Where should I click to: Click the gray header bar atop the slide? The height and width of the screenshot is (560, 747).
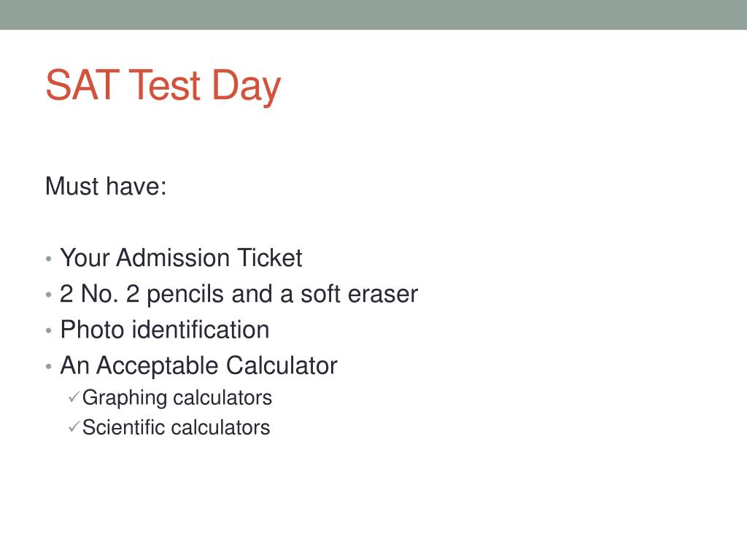tap(373, 15)
